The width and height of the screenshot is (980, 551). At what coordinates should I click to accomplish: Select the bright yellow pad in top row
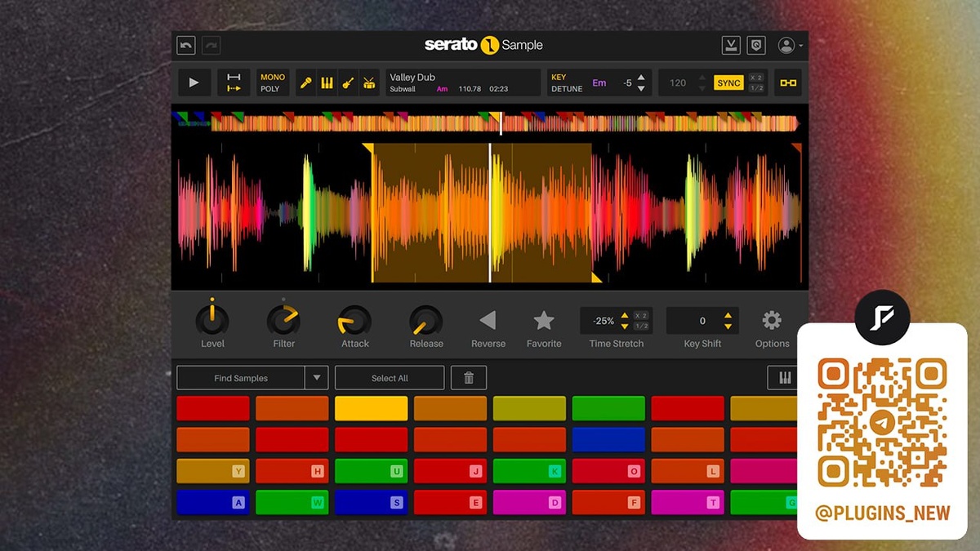pos(371,408)
